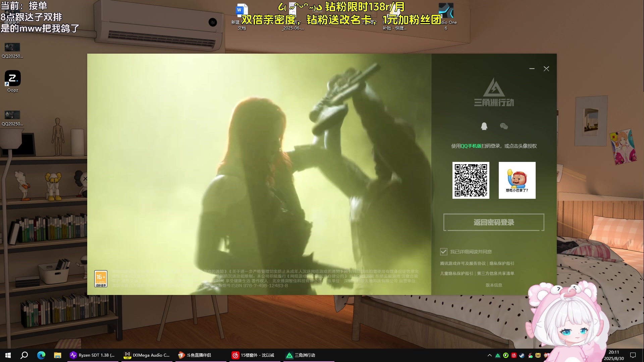Screen dimensions: 644x362
Task: Switch to IXIMega Audio taskbar window
Action: [x=147, y=355]
